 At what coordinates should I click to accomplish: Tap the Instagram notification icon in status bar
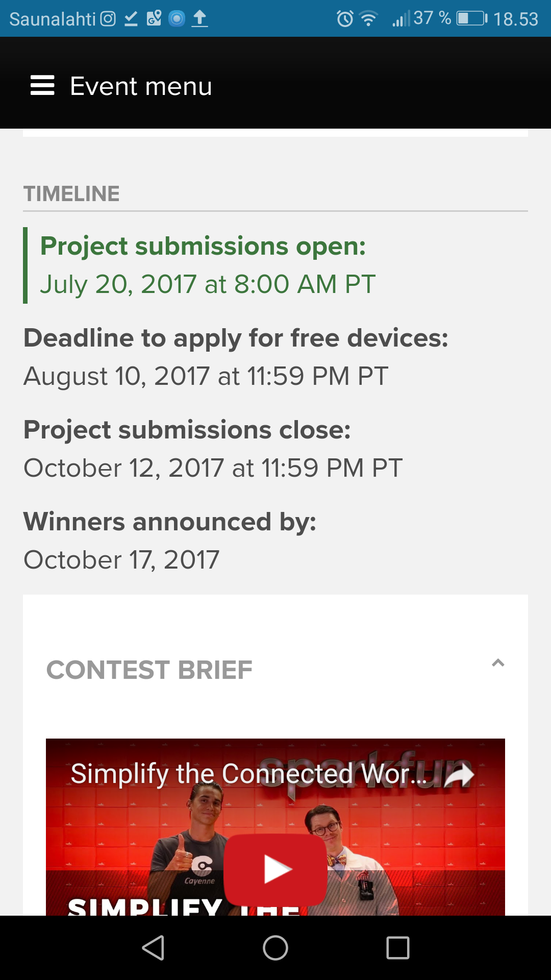[108, 19]
